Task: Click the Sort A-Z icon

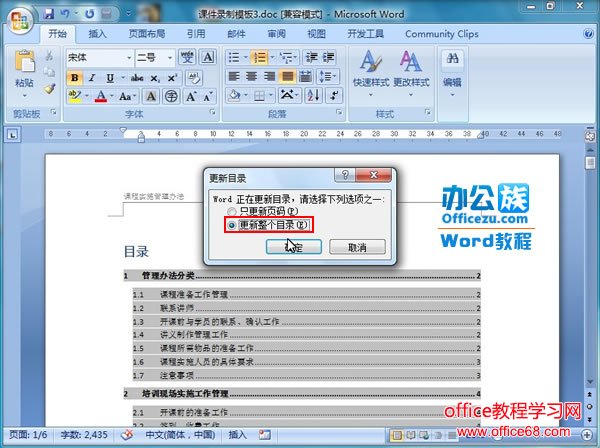Action: 313,95
